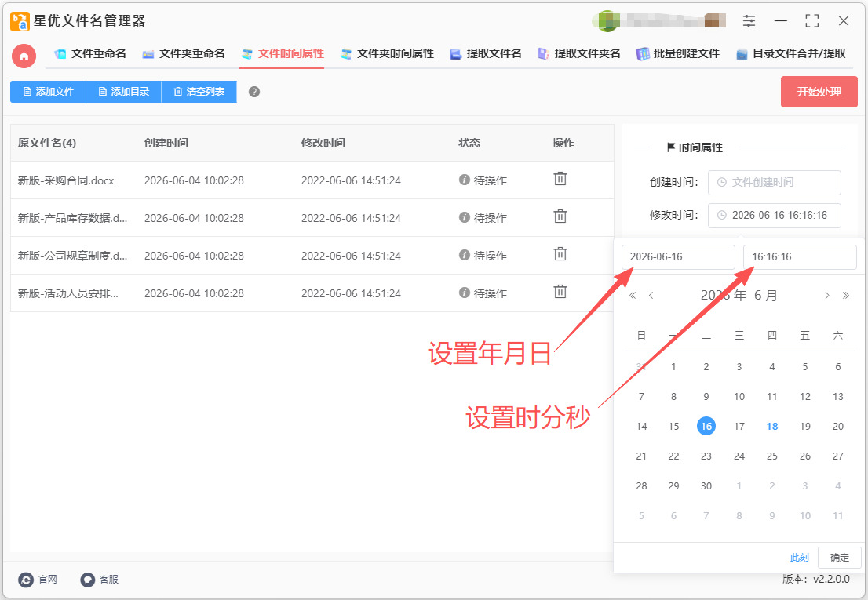Image resolution: width=868 pixels, height=600 pixels.
Task: Click the 创建时间 input field
Action: click(x=774, y=183)
